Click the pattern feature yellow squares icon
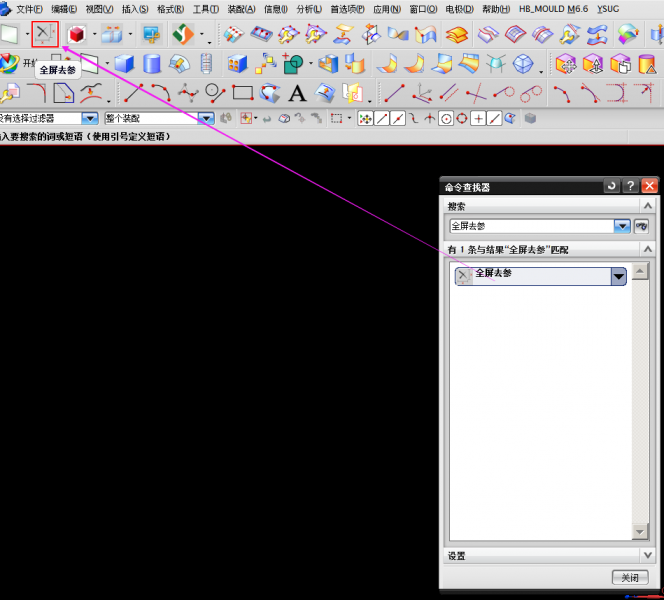The height and width of the screenshot is (600, 664). [266, 63]
